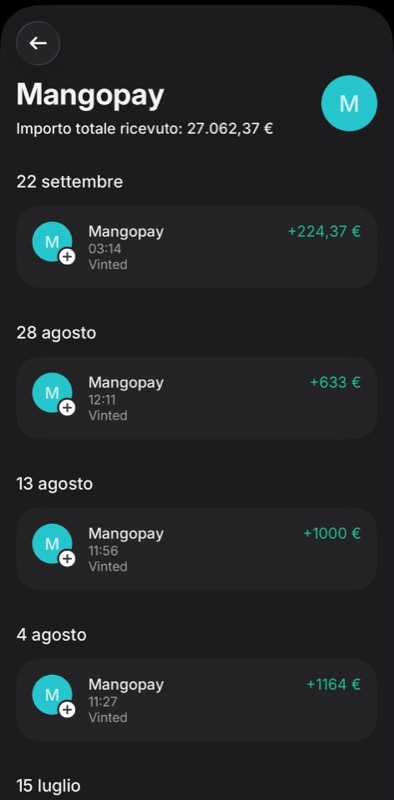Tap the Vinted label under the 11:56 entry
Screen dimensions: 394x800
[108, 566]
